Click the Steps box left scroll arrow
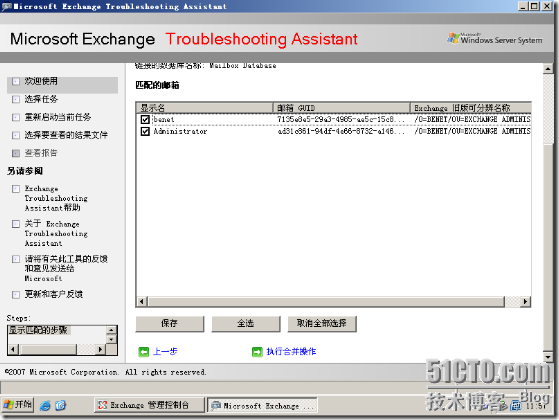Screen dimensions: 559x420 tap(13, 349)
